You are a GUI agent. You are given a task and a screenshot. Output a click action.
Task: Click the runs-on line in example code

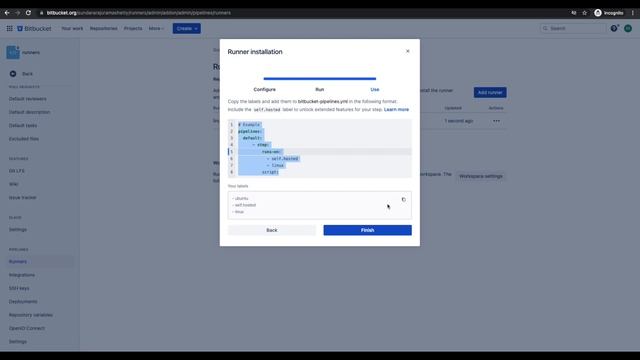pyautogui.click(x=271, y=151)
